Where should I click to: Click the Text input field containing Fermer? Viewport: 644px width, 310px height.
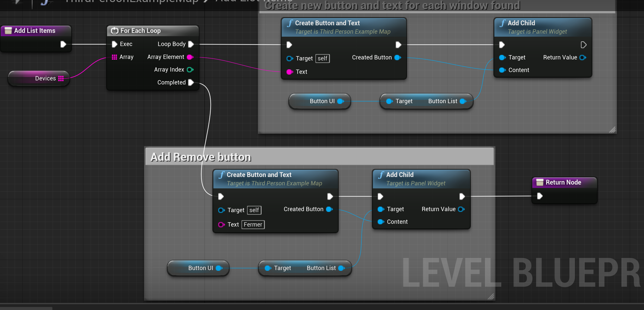tap(253, 225)
